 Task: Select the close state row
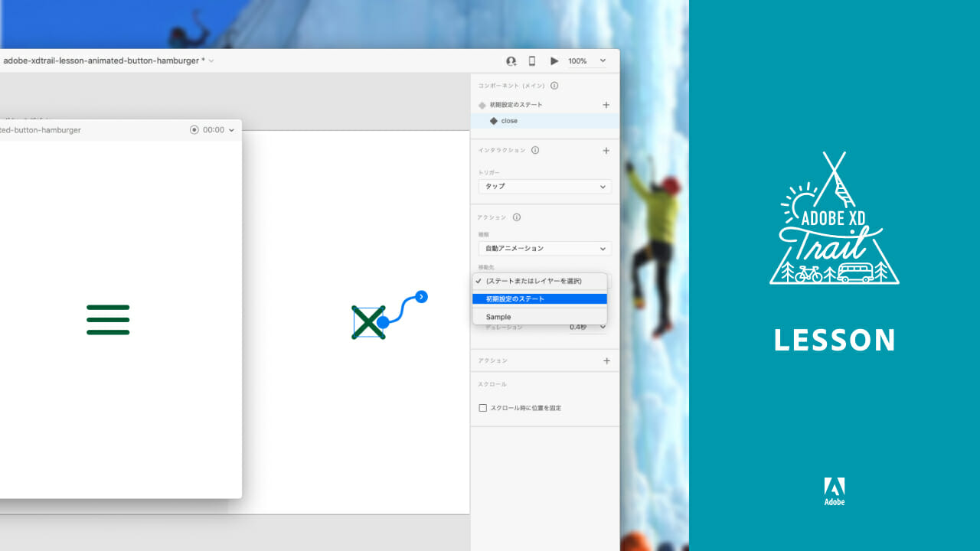tap(544, 121)
